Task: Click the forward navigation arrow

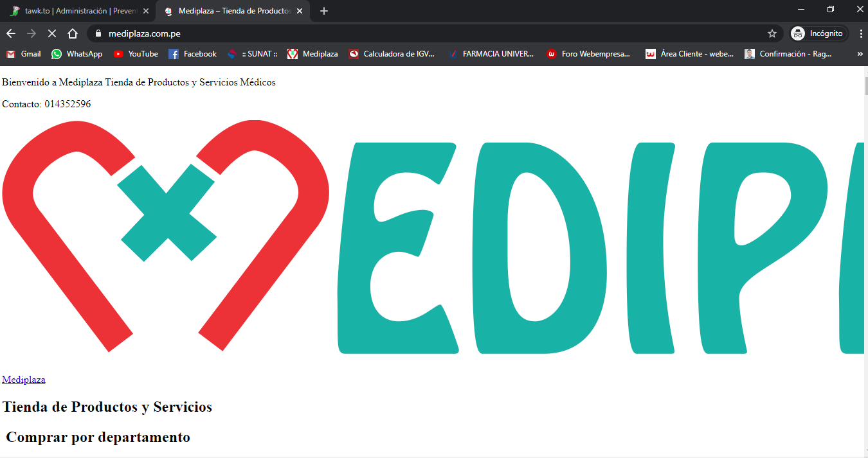Action: point(32,33)
